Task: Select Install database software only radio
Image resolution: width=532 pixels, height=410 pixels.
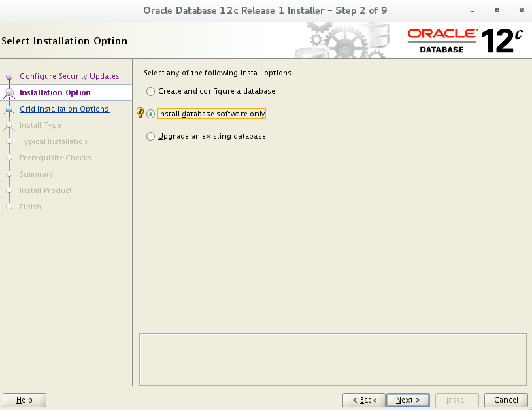Action: click(x=150, y=114)
